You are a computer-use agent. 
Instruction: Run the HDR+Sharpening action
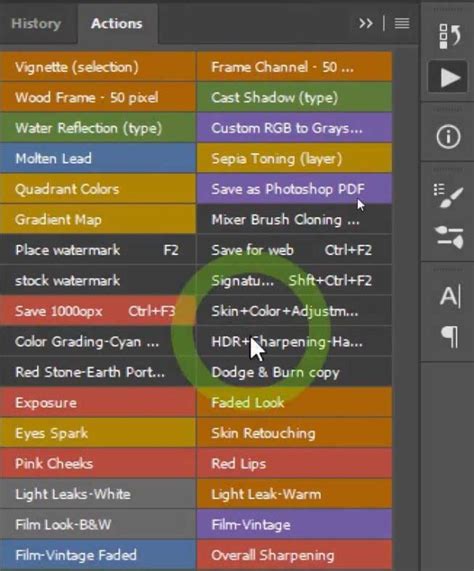pyautogui.click(x=295, y=341)
